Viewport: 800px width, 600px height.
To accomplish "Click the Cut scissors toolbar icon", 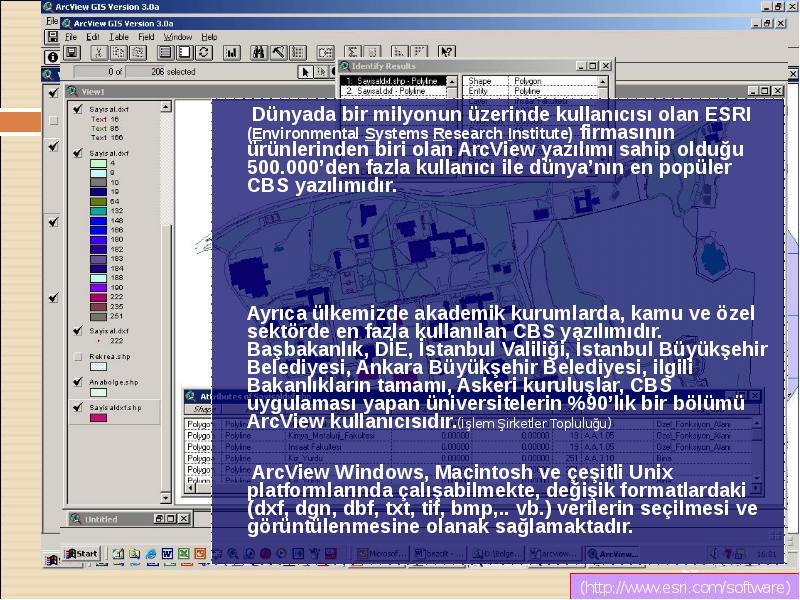I will [99, 52].
